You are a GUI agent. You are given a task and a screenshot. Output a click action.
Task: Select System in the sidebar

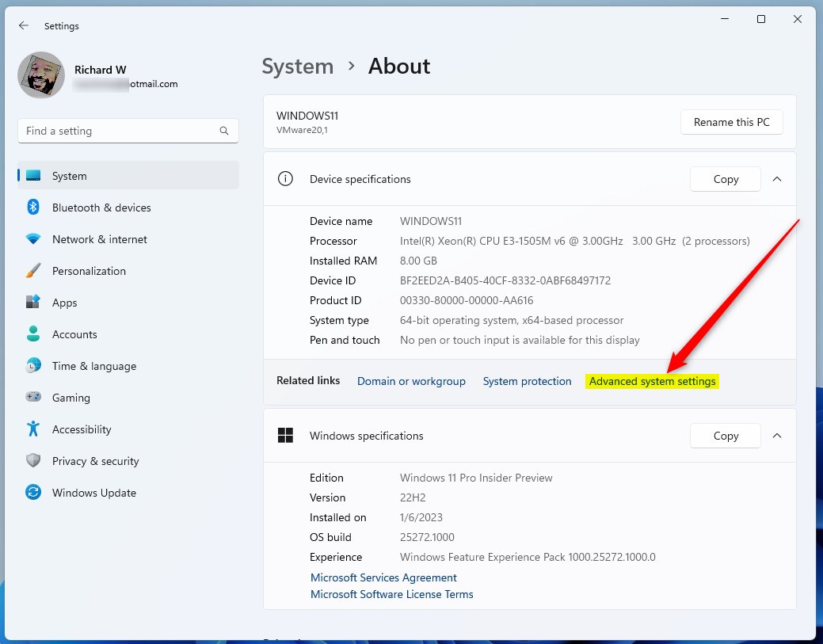(69, 175)
